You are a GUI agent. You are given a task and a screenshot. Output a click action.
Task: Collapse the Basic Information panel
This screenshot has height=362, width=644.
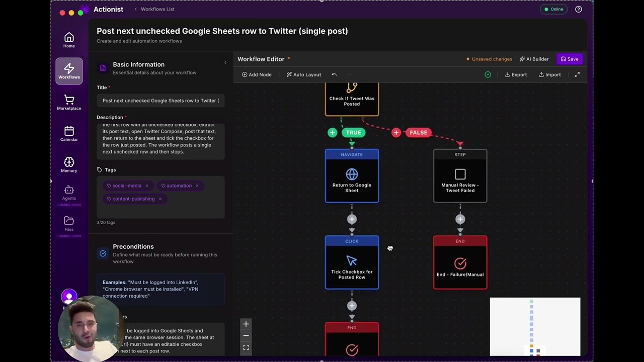[225, 62]
